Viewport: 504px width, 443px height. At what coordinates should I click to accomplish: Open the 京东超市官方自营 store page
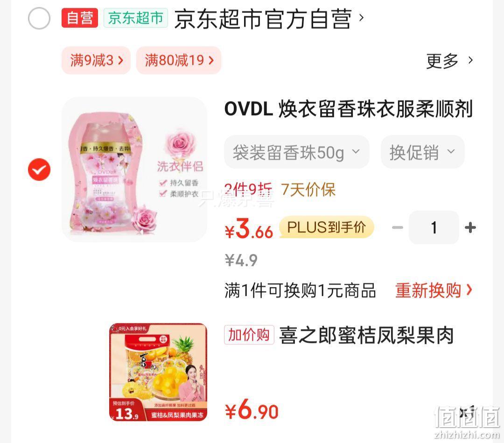coord(269,19)
